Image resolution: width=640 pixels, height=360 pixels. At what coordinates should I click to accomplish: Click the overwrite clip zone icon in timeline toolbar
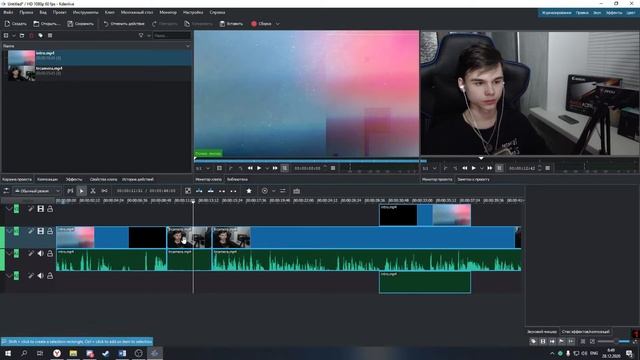click(211, 191)
